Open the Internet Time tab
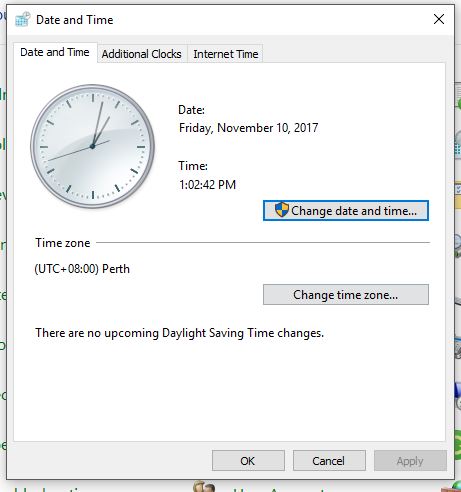461x492 pixels. click(x=226, y=54)
